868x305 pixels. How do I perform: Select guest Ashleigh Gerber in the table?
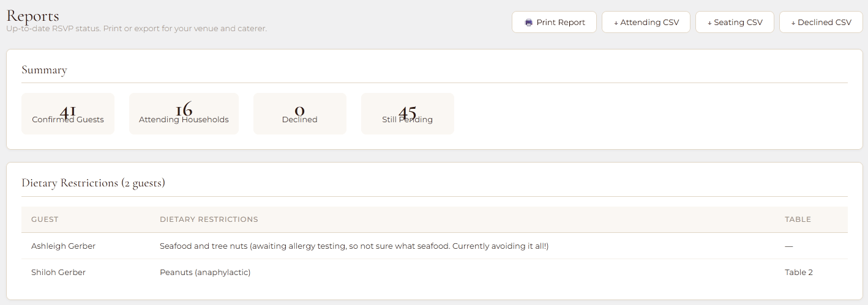pos(63,246)
